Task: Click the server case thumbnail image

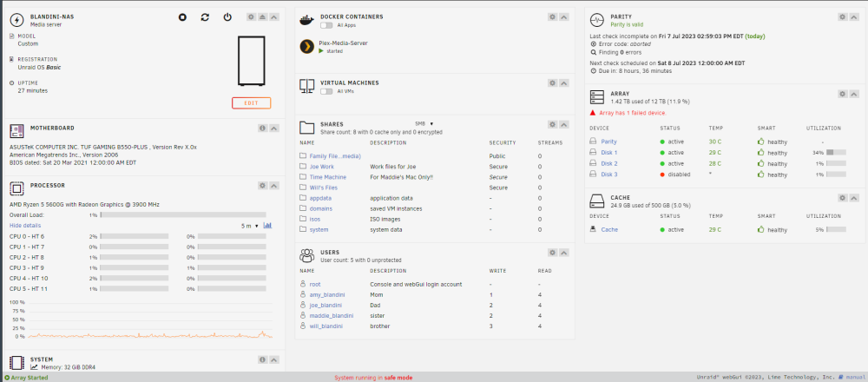Action: click(x=252, y=61)
